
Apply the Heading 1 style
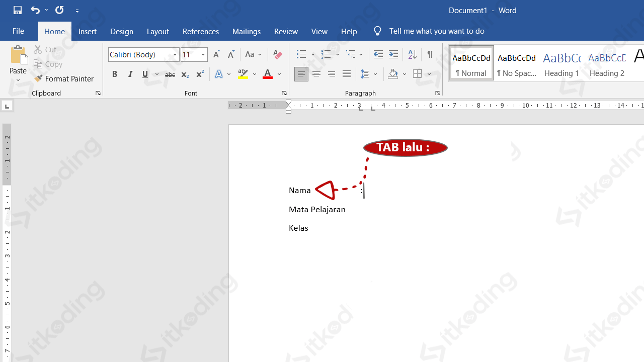[x=561, y=63]
